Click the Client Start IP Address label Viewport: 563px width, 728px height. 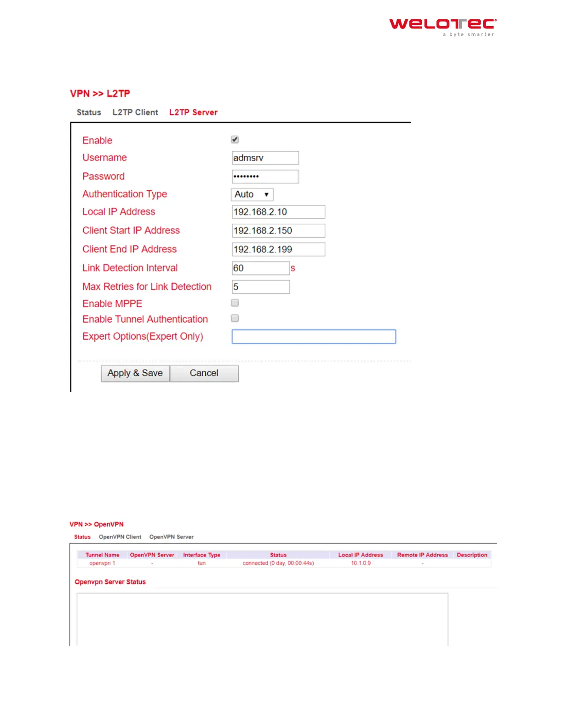click(131, 230)
